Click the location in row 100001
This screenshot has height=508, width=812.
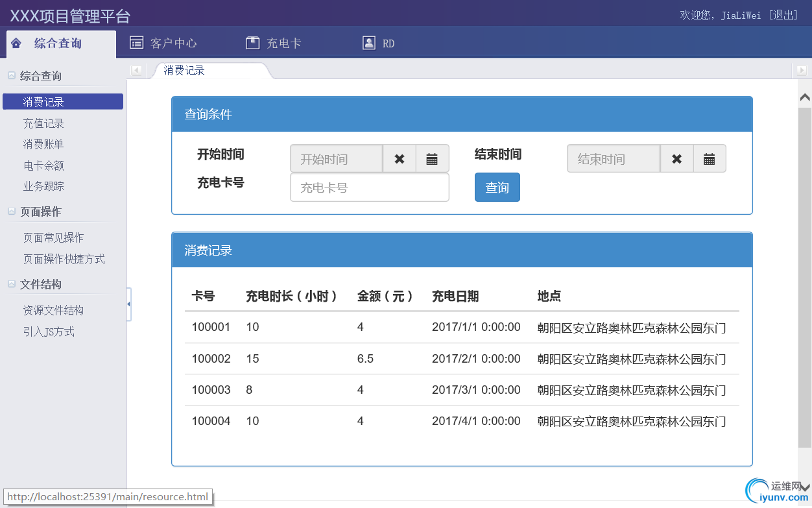pos(632,328)
